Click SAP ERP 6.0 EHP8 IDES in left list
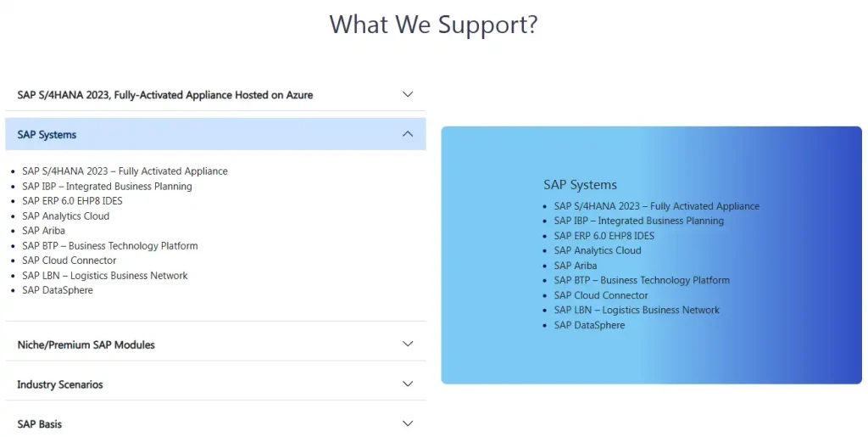Viewport: 868px width, 437px height. (x=73, y=201)
